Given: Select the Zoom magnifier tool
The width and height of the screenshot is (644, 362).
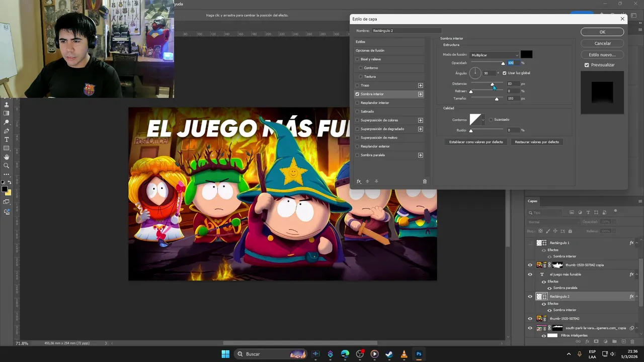Looking at the screenshot, I should [x=7, y=165].
